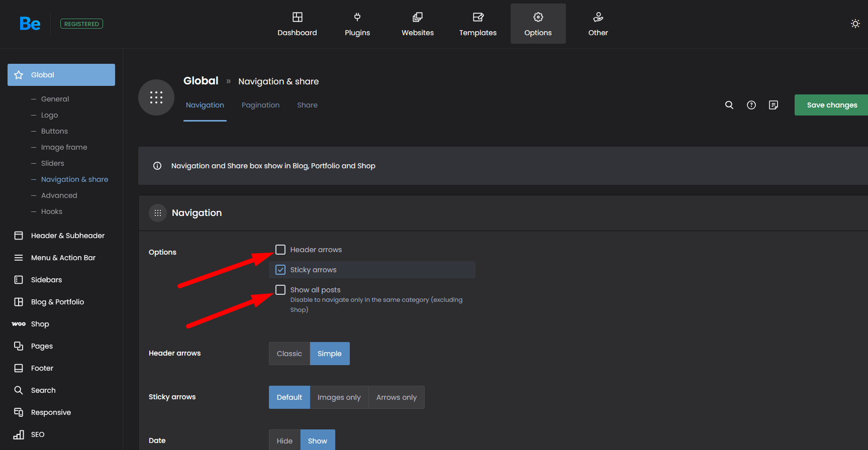Open the notes icon beside Save changes

[x=773, y=105]
